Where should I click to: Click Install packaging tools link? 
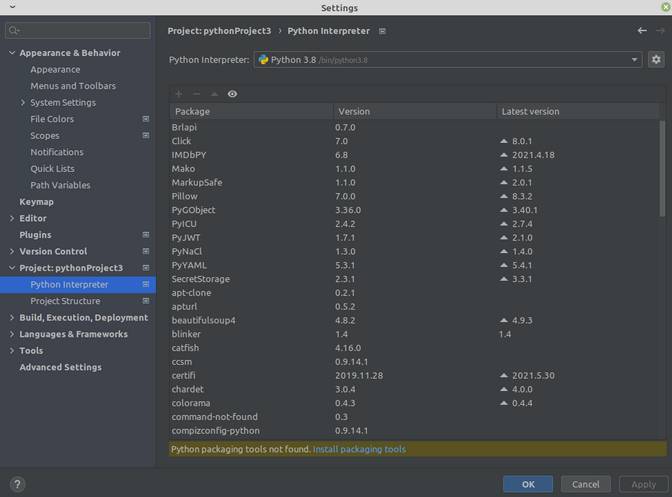coord(359,449)
